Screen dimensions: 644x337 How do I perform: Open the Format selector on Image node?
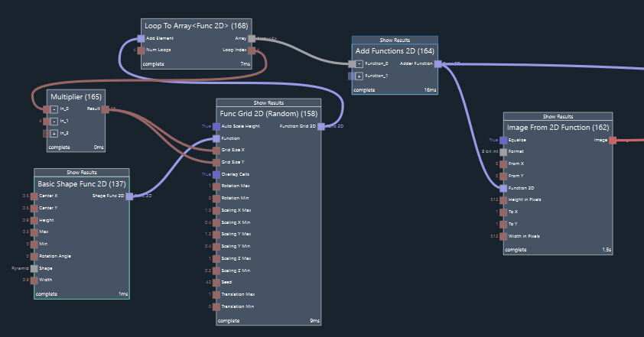pyautogui.click(x=503, y=152)
